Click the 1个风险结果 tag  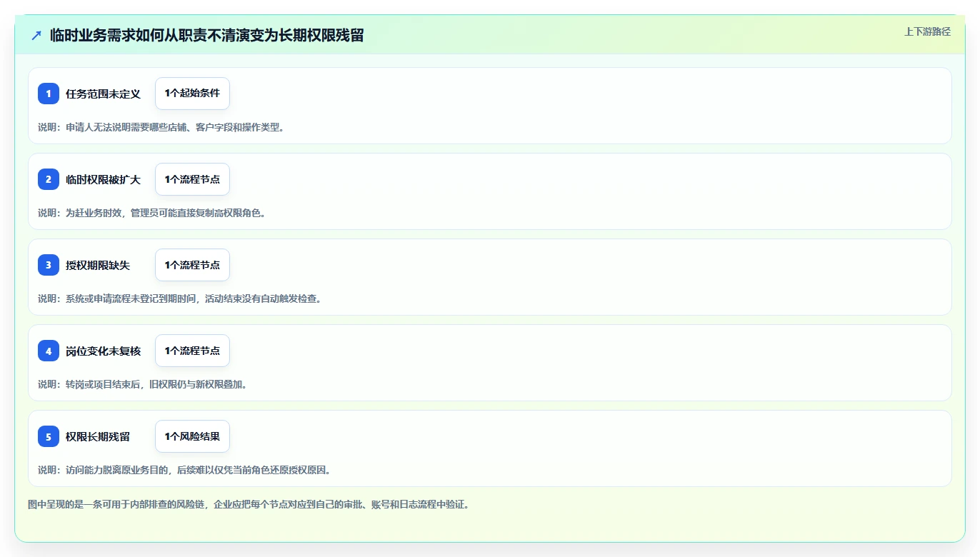(192, 436)
